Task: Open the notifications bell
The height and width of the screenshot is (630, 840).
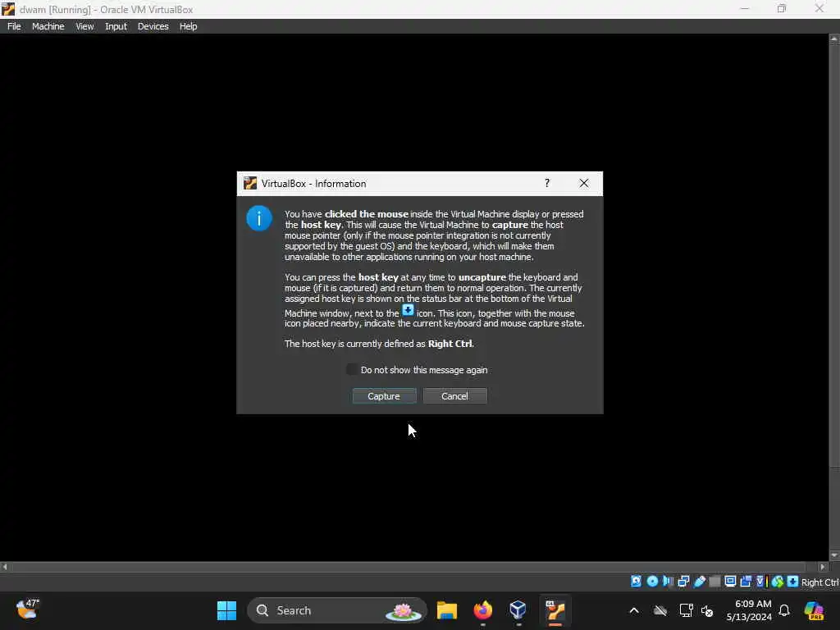Action: tap(784, 610)
